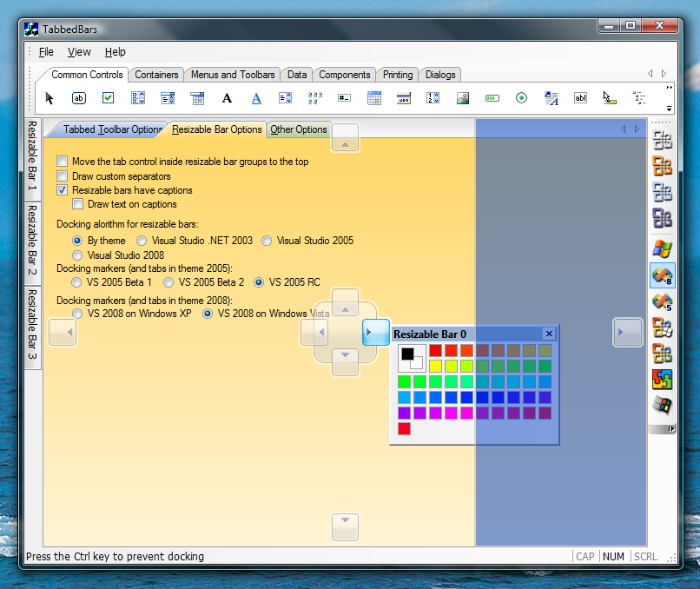Pick the lone red swatch below purple row
The image size is (700, 589).
click(404, 428)
